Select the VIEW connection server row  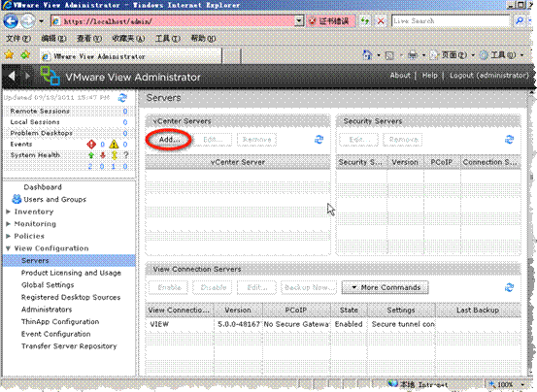click(x=333, y=324)
